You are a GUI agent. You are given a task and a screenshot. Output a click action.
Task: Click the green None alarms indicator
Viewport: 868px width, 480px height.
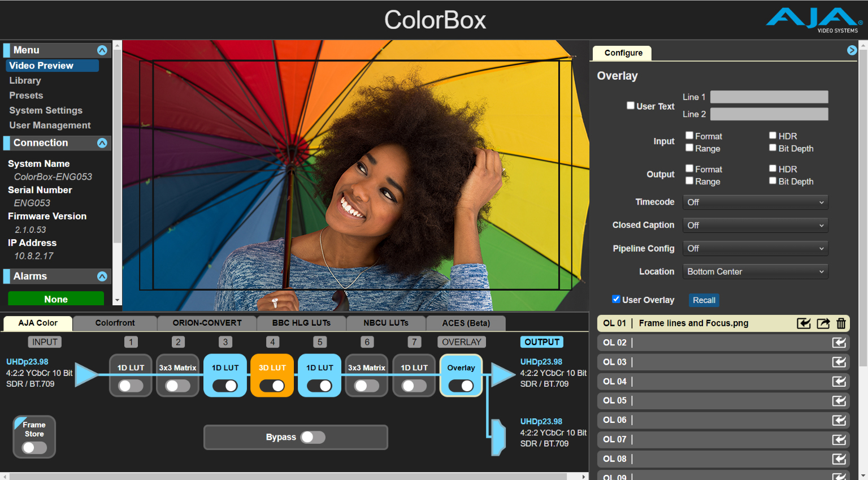pyautogui.click(x=55, y=299)
